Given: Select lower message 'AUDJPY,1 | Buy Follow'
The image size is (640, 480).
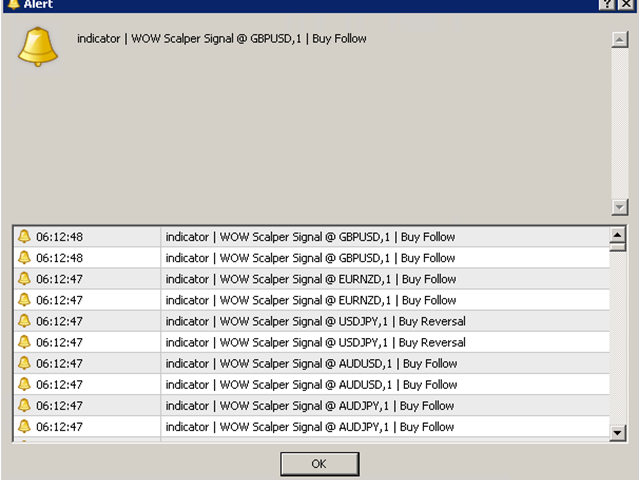Looking at the screenshot, I should [x=396, y=427].
